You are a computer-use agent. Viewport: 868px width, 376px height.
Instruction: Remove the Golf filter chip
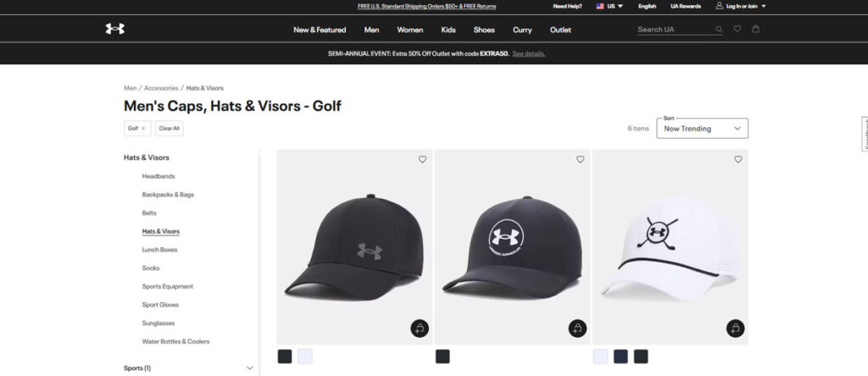tap(143, 129)
